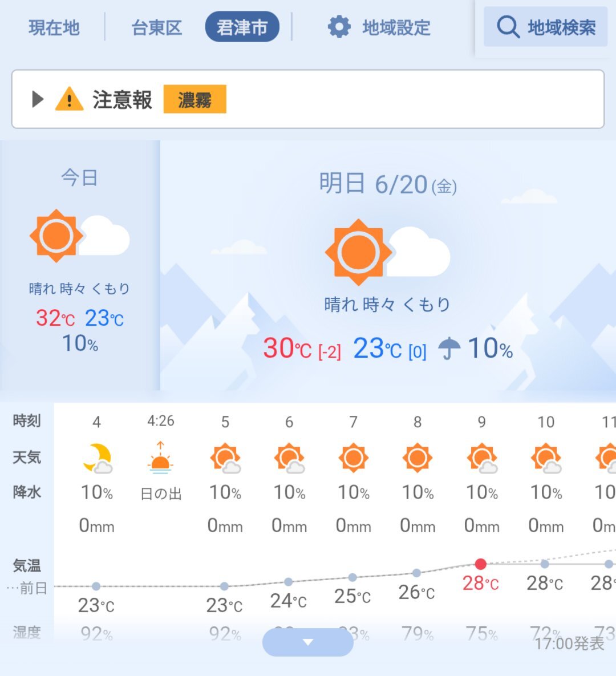The height and width of the screenshot is (676, 616).
Task: Expand hourly details with bottom down-arrow
Action: pyautogui.click(x=308, y=642)
